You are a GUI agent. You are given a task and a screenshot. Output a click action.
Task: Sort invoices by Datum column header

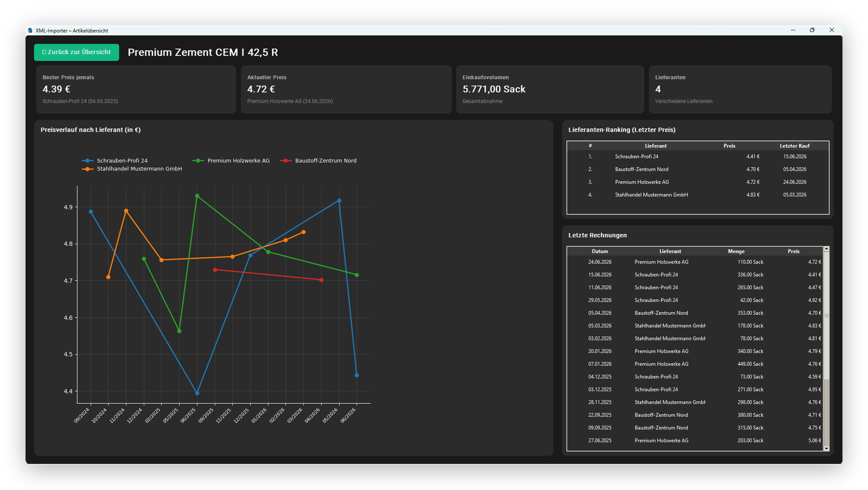[x=599, y=252]
